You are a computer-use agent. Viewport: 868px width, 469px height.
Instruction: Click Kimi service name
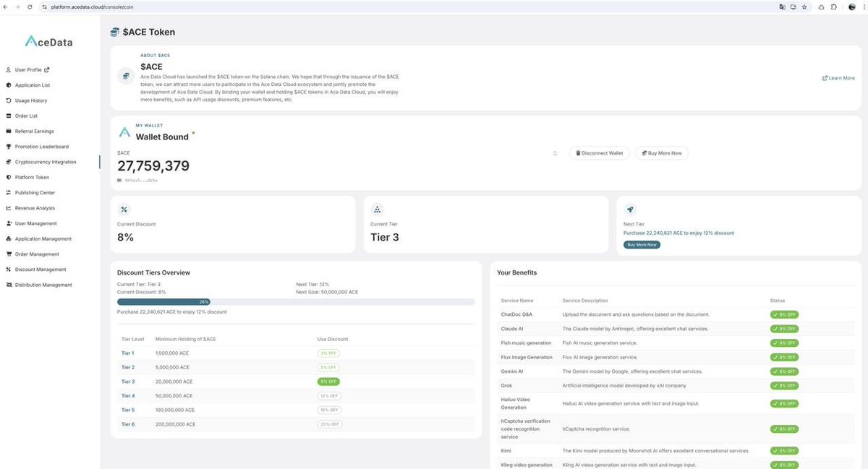click(506, 451)
